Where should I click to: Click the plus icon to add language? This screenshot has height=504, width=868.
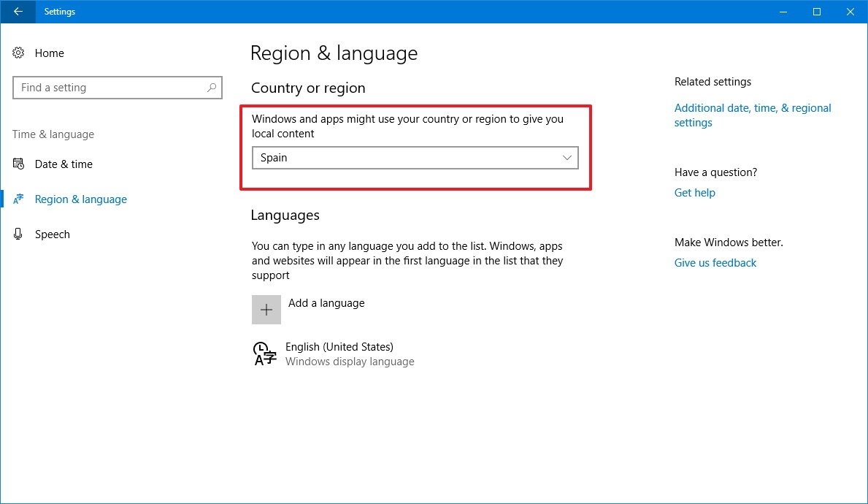(266, 310)
